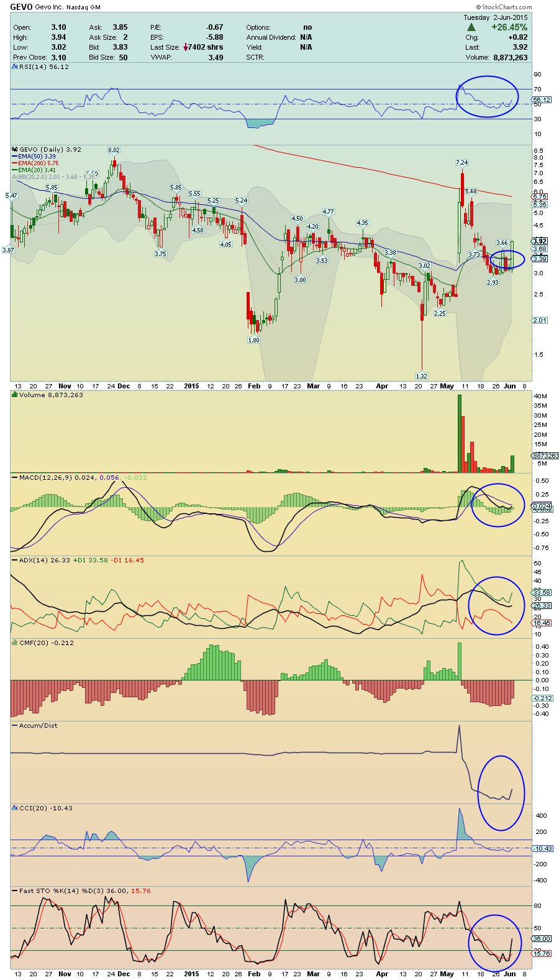Click the header Volume value 8,873,263
This screenshot has width=559, height=980.
[511, 57]
